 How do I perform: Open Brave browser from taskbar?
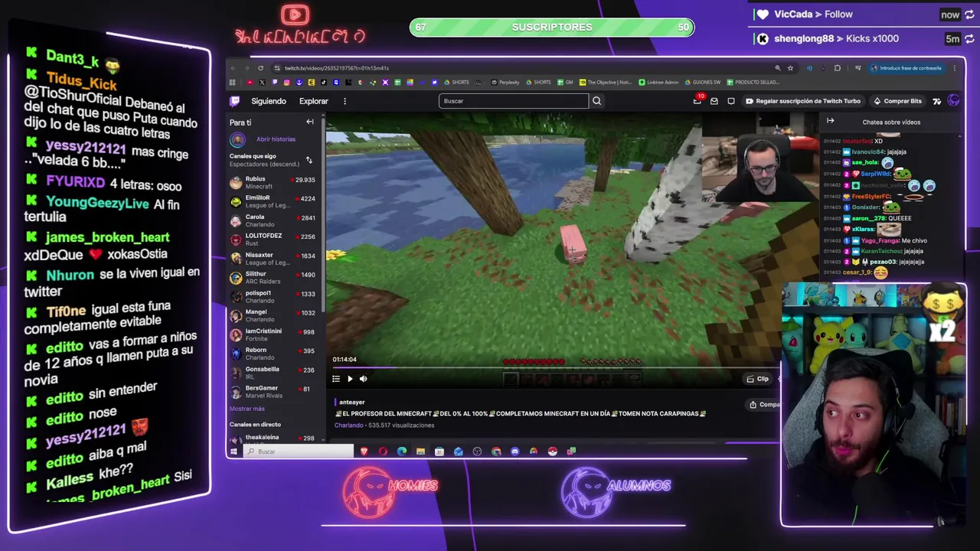coord(364,452)
